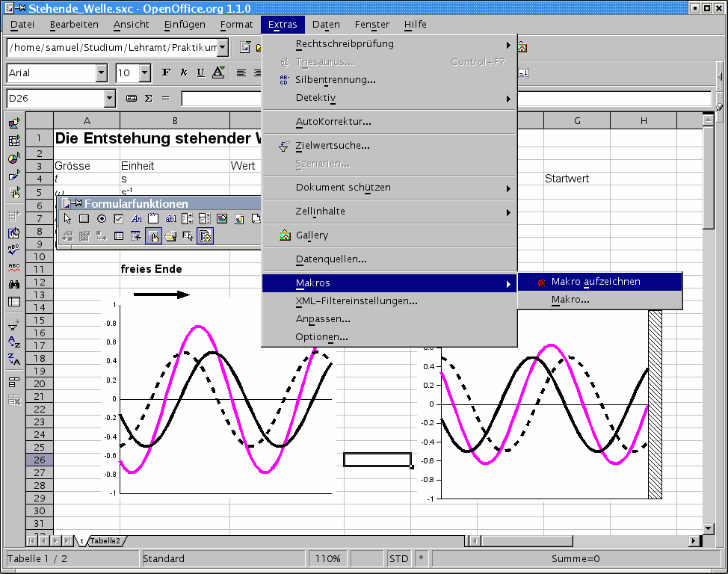Screen dimensions: 728x574
Task: Open the 'Optionen...' menu entry
Action: click(321, 337)
